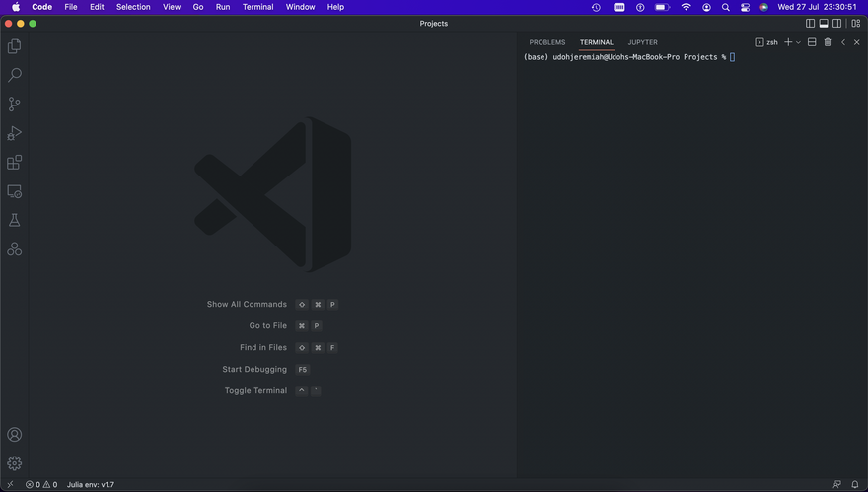Show errors and warnings count in the status bar
The image size is (868, 492).
pos(41,484)
